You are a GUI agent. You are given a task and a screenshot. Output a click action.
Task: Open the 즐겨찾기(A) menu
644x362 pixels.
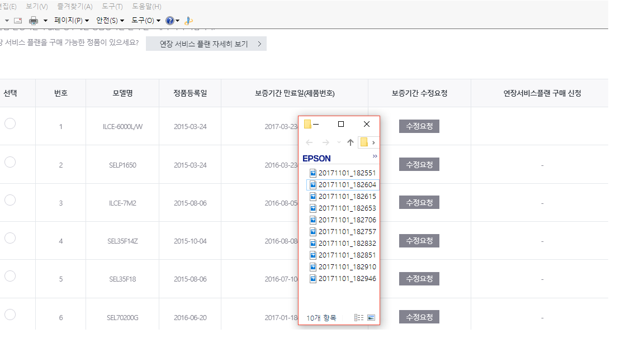(74, 7)
